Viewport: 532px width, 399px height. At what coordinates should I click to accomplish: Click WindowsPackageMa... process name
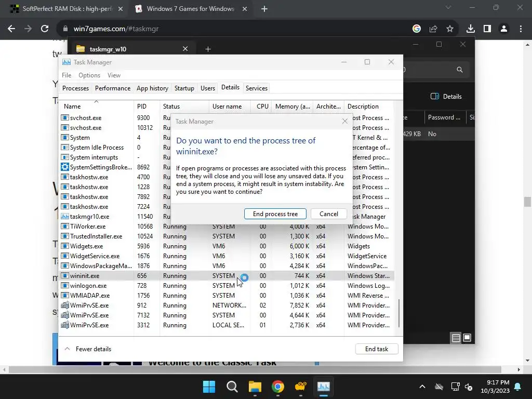pyautogui.click(x=101, y=265)
